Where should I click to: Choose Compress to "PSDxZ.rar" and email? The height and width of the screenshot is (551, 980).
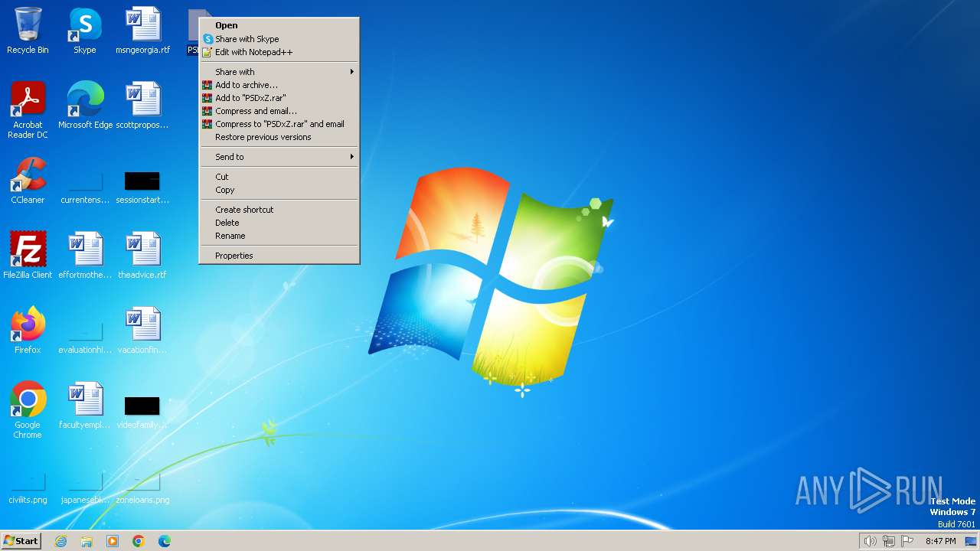coord(279,124)
